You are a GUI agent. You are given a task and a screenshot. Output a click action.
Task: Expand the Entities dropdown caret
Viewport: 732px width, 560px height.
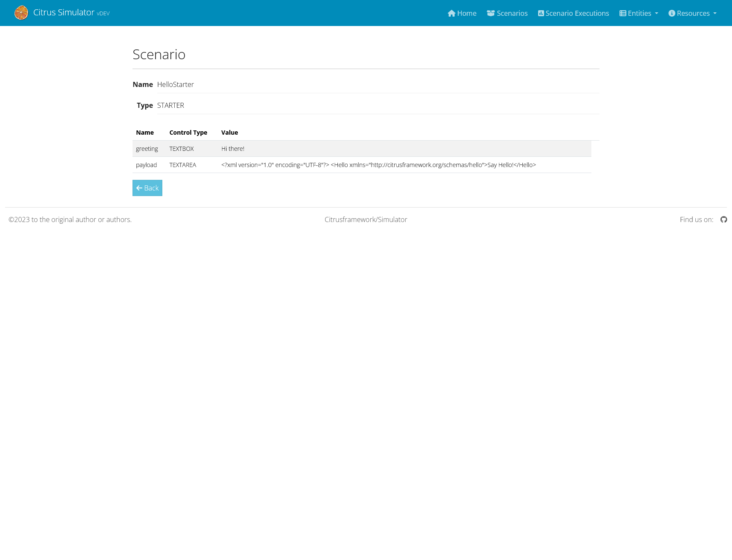[656, 13]
